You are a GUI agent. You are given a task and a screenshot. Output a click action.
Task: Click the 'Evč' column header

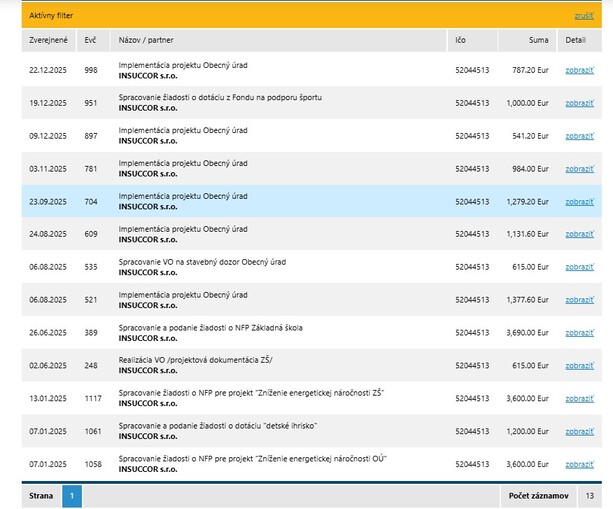tap(91, 40)
